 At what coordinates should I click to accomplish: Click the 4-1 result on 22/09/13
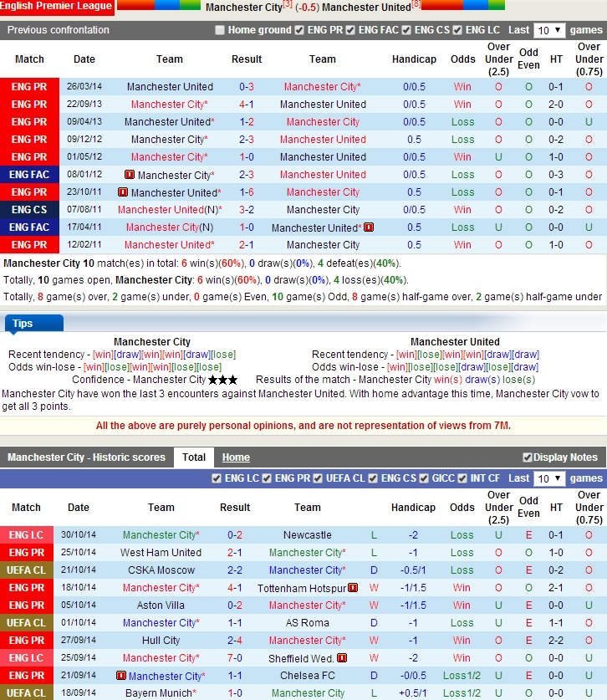pos(247,104)
